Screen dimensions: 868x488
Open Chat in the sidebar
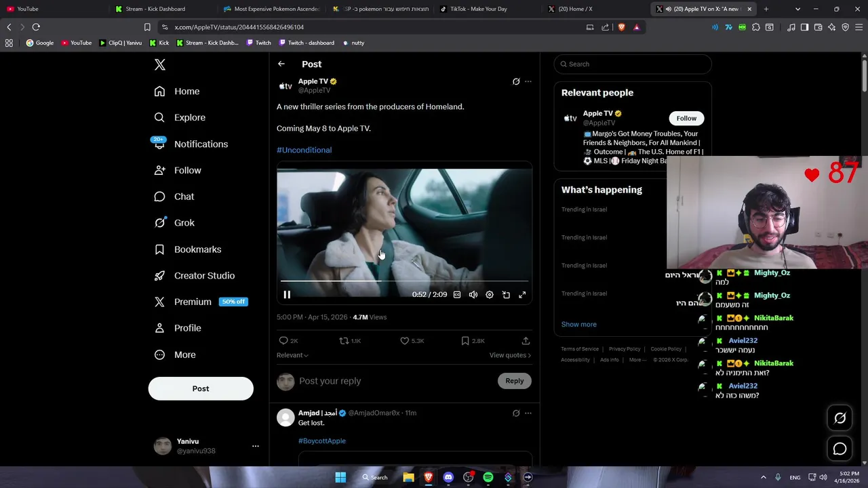point(174,197)
